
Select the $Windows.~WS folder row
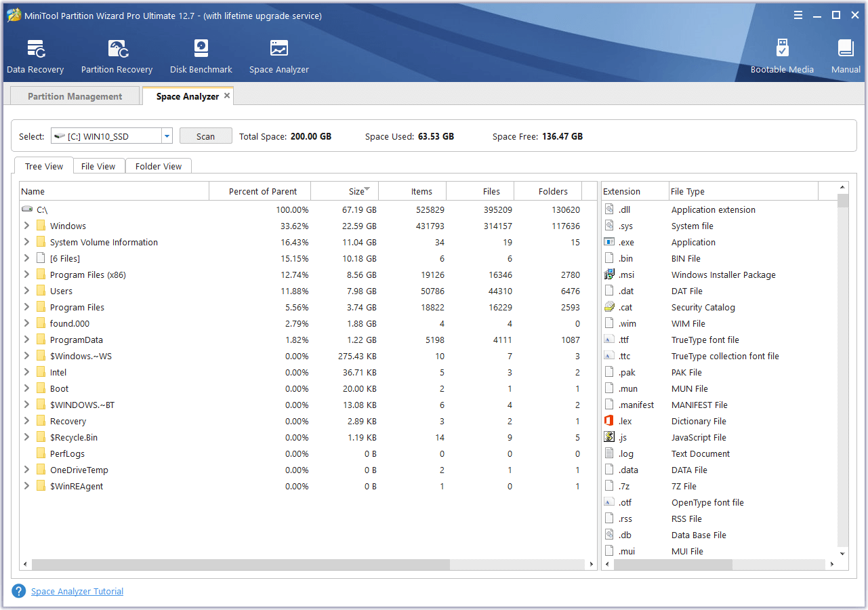308,356
